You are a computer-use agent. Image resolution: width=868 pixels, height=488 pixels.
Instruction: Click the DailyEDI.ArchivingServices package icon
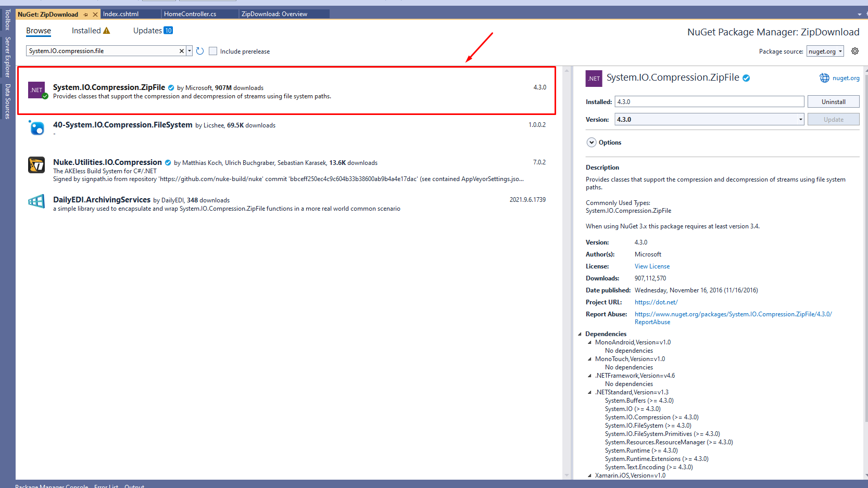[36, 201]
